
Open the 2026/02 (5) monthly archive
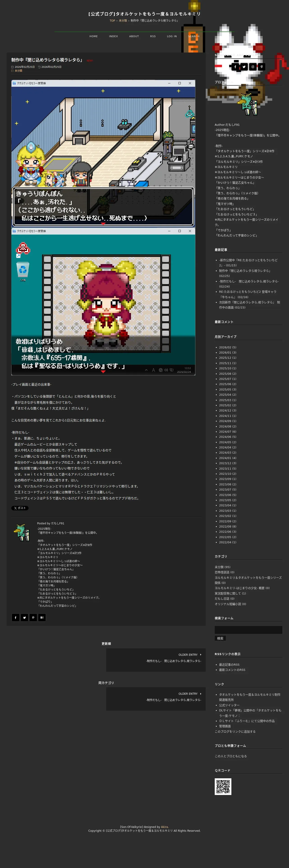(x=227, y=347)
